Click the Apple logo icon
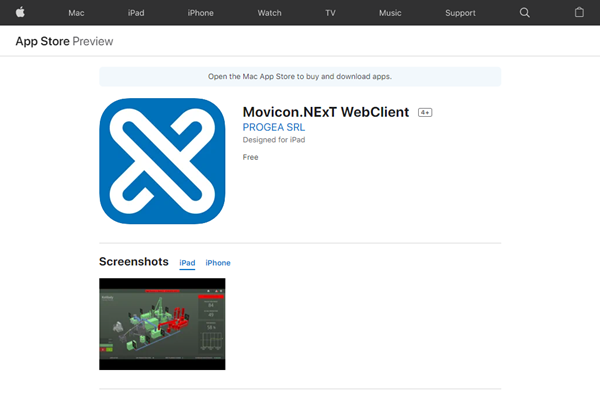Viewport: 600px width, 395px height. pos(20,12)
